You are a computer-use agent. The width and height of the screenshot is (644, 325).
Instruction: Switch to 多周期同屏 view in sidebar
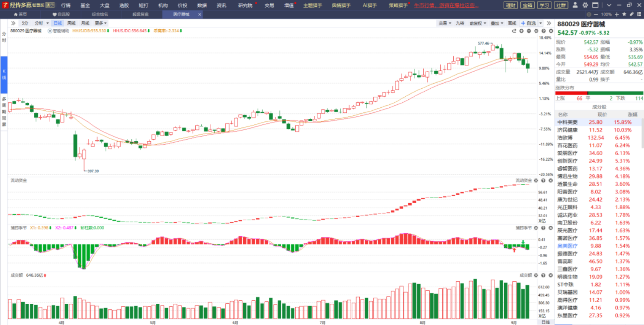coord(4,112)
